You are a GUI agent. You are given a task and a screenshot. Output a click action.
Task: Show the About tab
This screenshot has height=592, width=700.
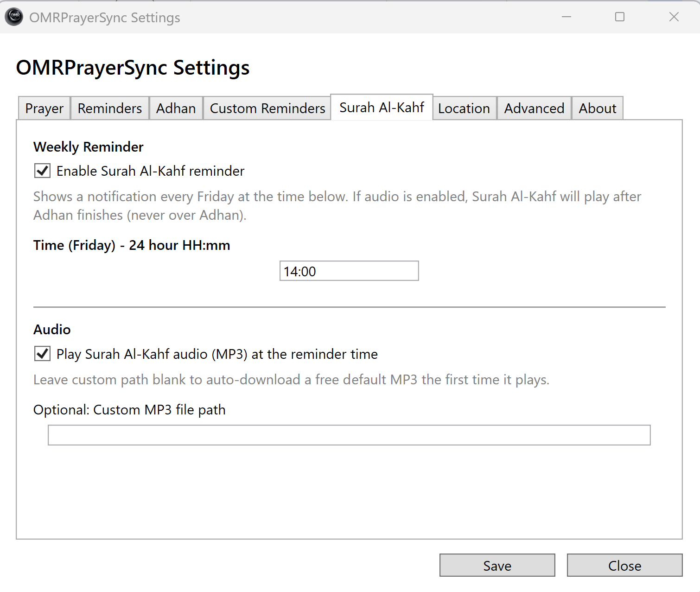598,108
